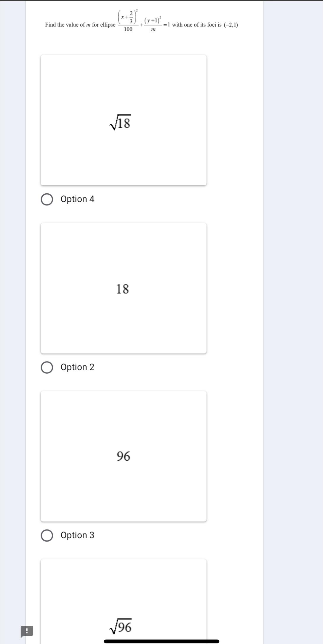Click the (x+2/3)² numerator term
Viewport: 323px width, 644px height.
click(x=128, y=17)
